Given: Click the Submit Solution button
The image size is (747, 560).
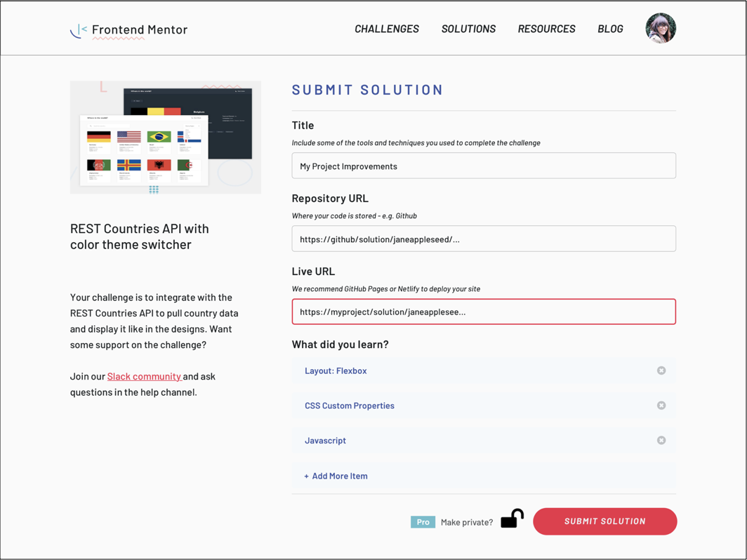Looking at the screenshot, I should [605, 521].
